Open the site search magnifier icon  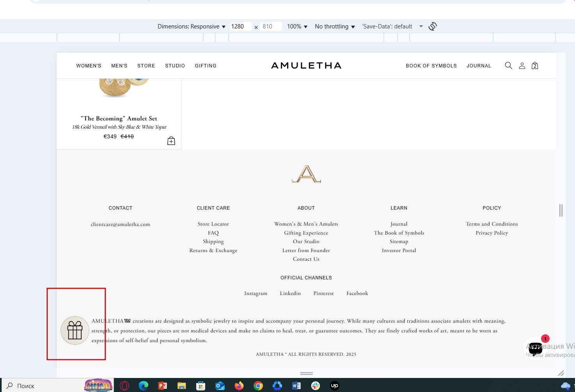pos(508,65)
